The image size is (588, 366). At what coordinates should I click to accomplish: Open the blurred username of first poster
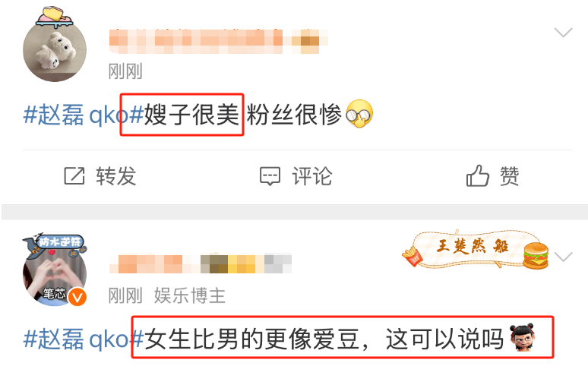[x=219, y=41]
